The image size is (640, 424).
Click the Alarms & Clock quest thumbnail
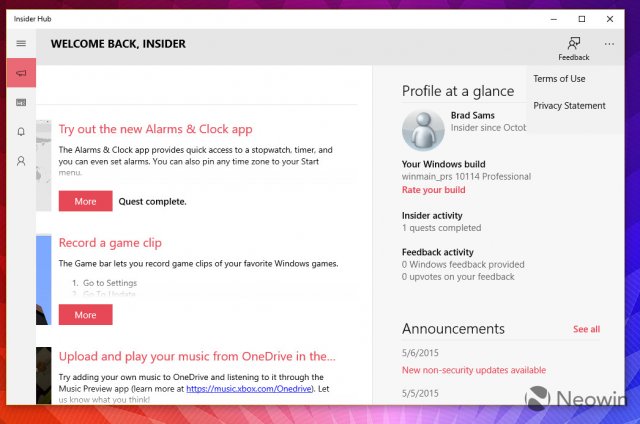coord(44,165)
